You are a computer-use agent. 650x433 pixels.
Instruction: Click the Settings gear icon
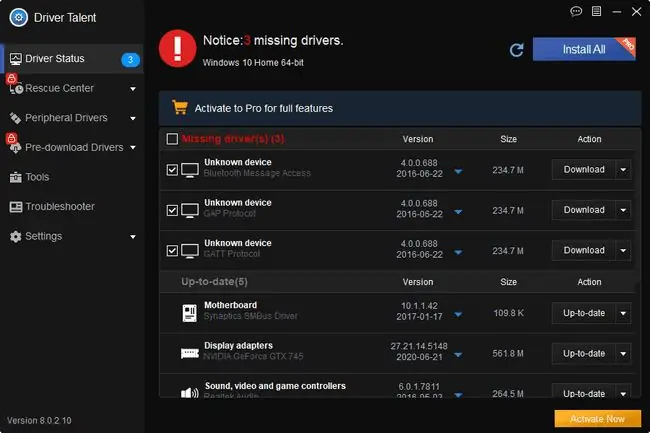[x=15, y=237]
